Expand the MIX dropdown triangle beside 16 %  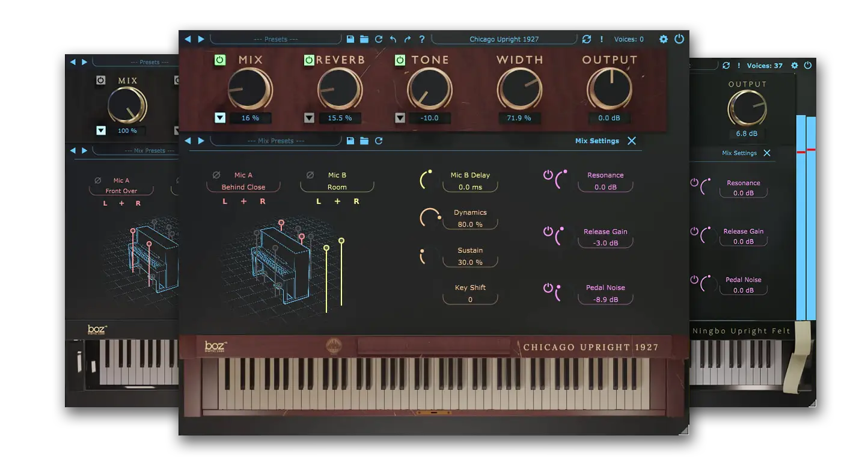click(220, 118)
